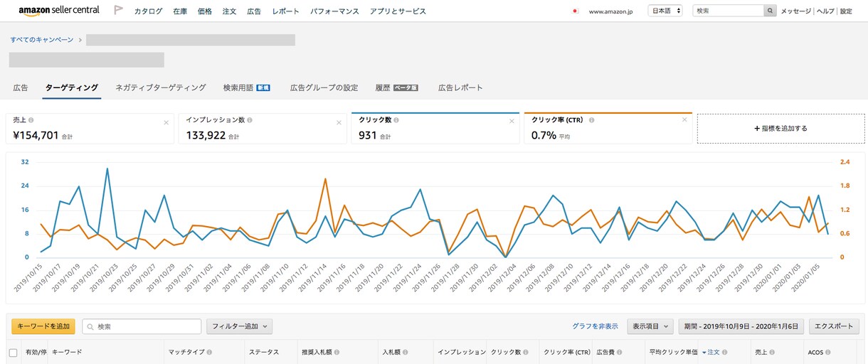
Task: Click the 指標を追加する box
Action: (x=780, y=129)
